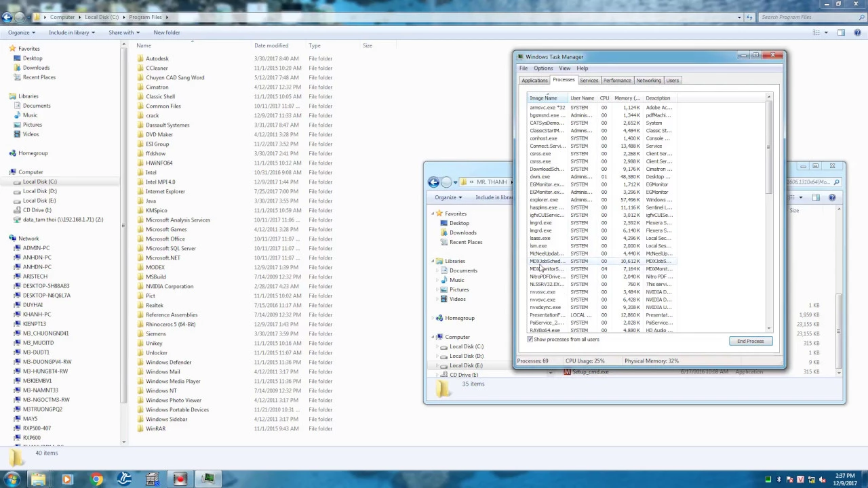
Task: Select the conhost.exe process row
Action: point(602,138)
